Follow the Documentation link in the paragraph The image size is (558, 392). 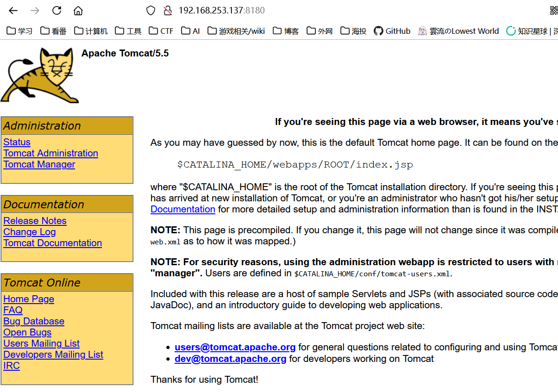pos(183,209)
